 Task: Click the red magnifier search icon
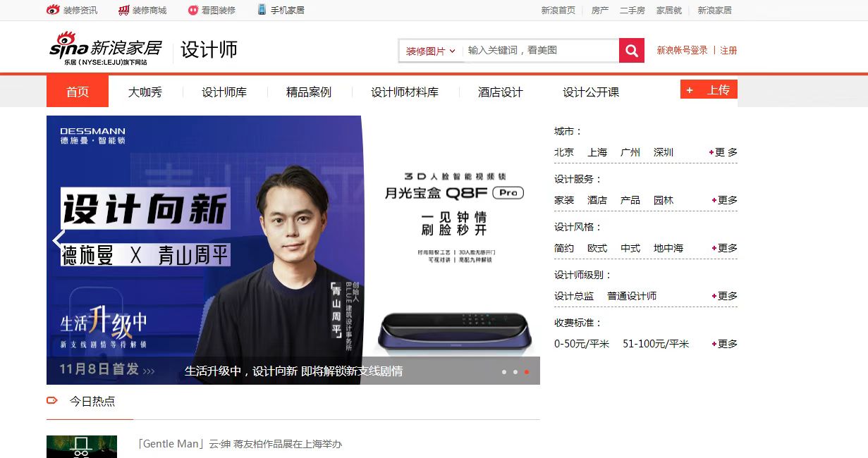[x=631, y=51]
